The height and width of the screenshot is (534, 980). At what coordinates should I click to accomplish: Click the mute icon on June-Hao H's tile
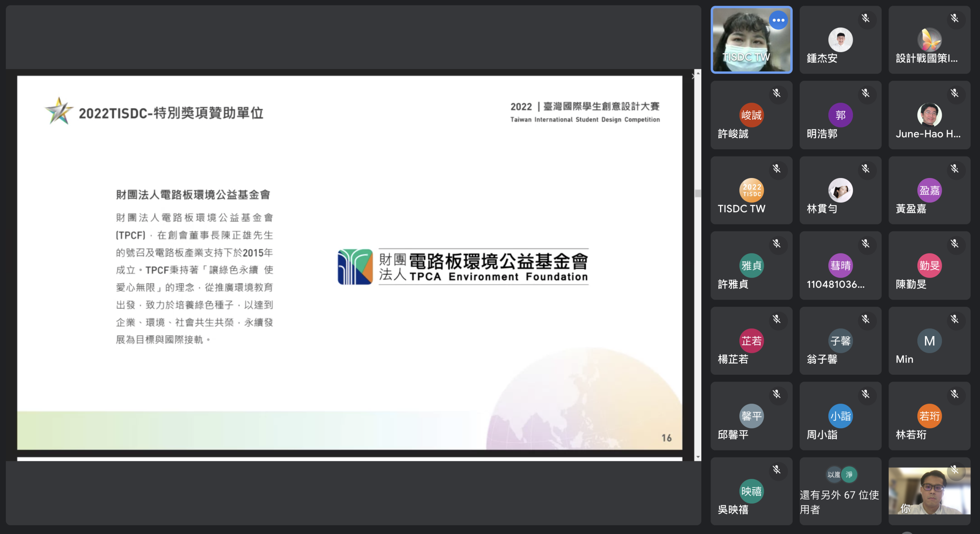click(x=955, y=93)
